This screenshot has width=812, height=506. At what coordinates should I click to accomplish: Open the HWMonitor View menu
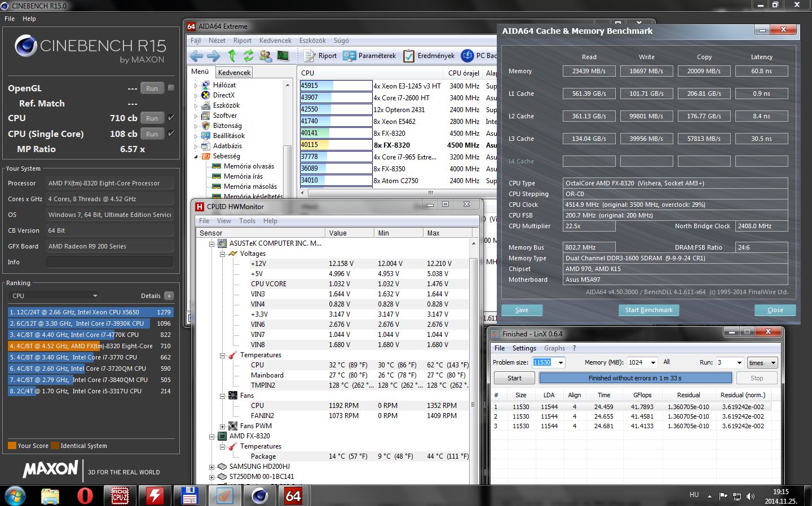point(224,221)
